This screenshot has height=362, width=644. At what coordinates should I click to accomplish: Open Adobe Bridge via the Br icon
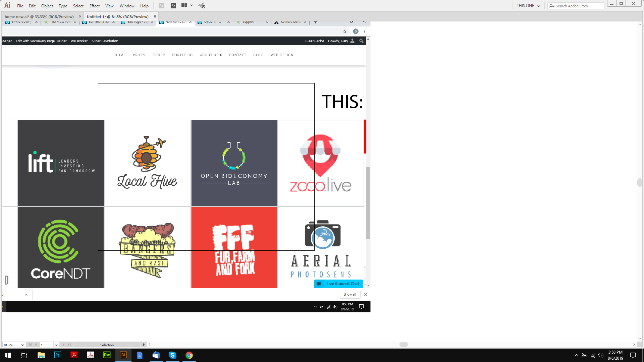[161, 6]
